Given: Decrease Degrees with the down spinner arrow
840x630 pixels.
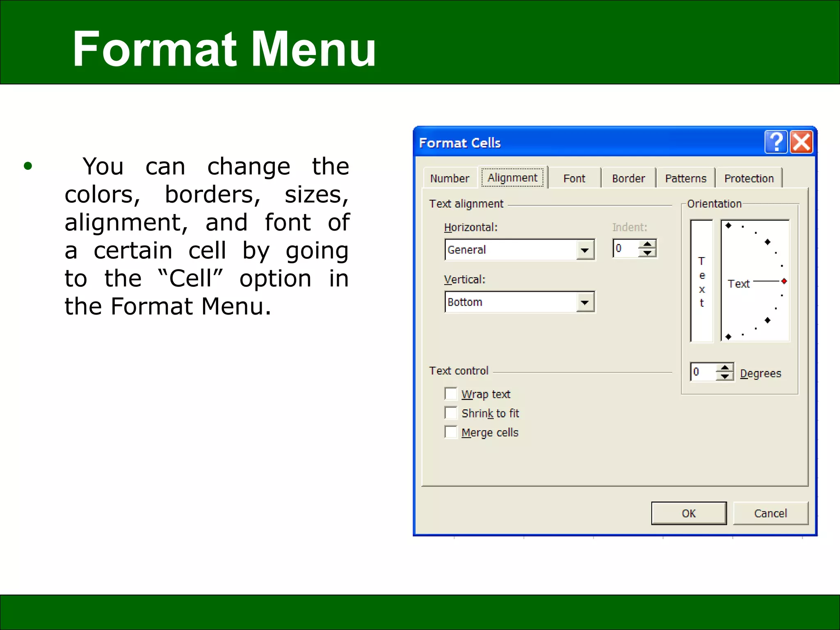Looking at the screenshot, I should [725, 377].
